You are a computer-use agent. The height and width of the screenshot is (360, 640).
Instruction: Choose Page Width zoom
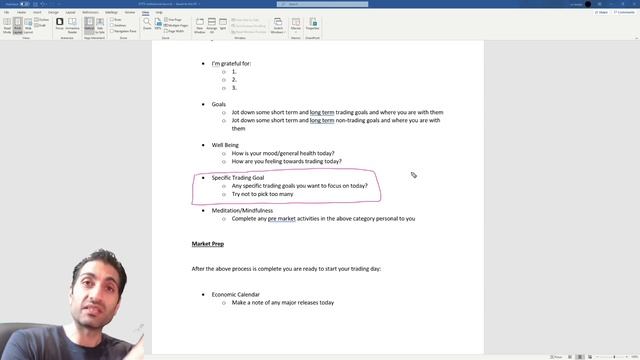[174, 31]
